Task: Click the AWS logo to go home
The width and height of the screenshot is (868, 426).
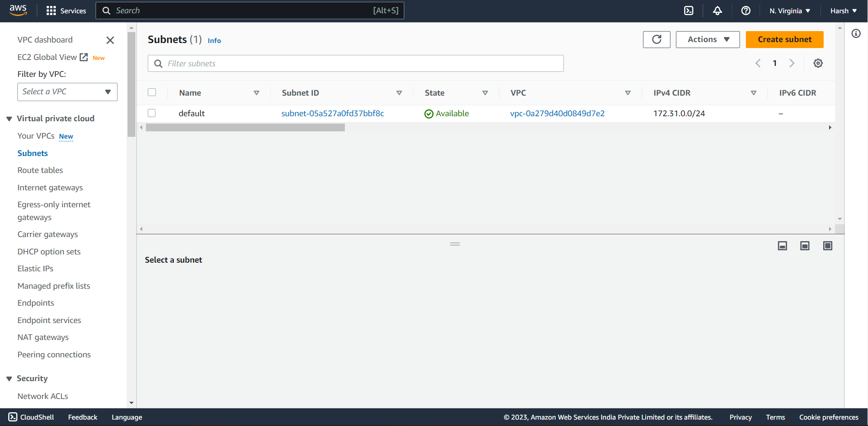Action: pyautogui.click(x=18, y=10)
